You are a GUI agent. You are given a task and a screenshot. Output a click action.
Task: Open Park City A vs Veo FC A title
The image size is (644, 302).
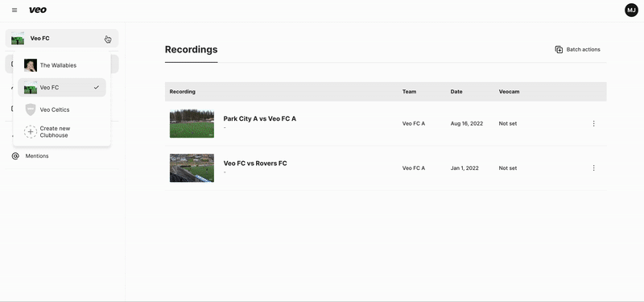(x=259, y=118)
